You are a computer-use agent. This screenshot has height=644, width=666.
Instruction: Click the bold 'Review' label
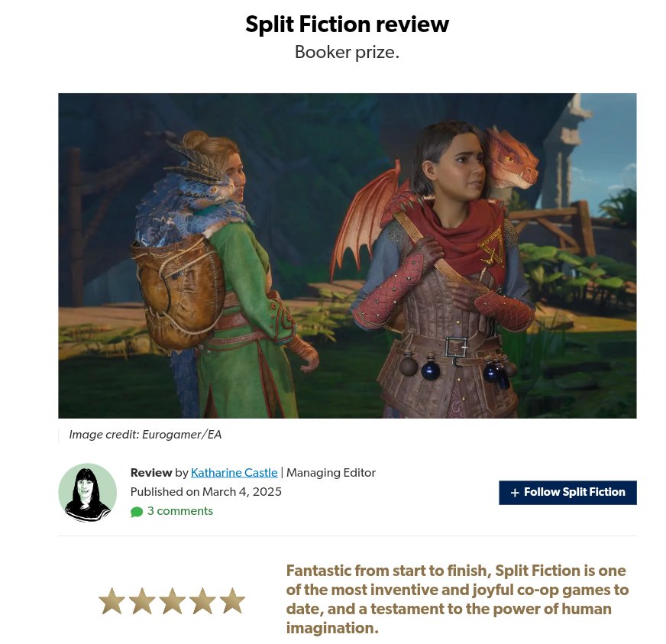150,472
